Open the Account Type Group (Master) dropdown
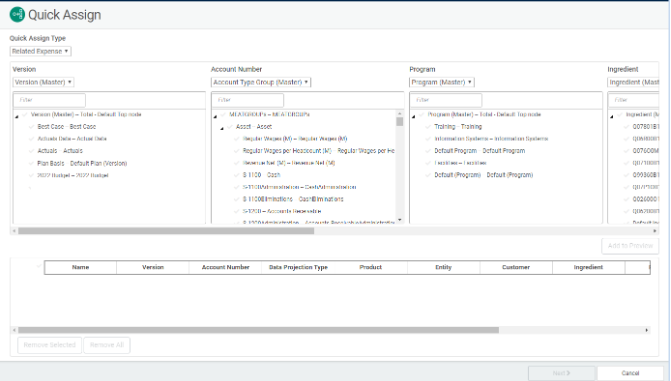Screen dimensions: 671x381 (x=261, y=82)
